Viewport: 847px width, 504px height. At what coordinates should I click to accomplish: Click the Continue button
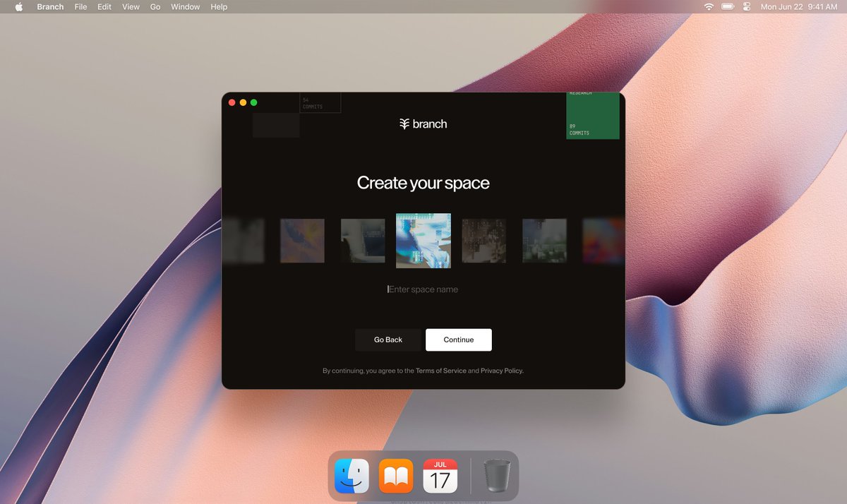(459, 340)
